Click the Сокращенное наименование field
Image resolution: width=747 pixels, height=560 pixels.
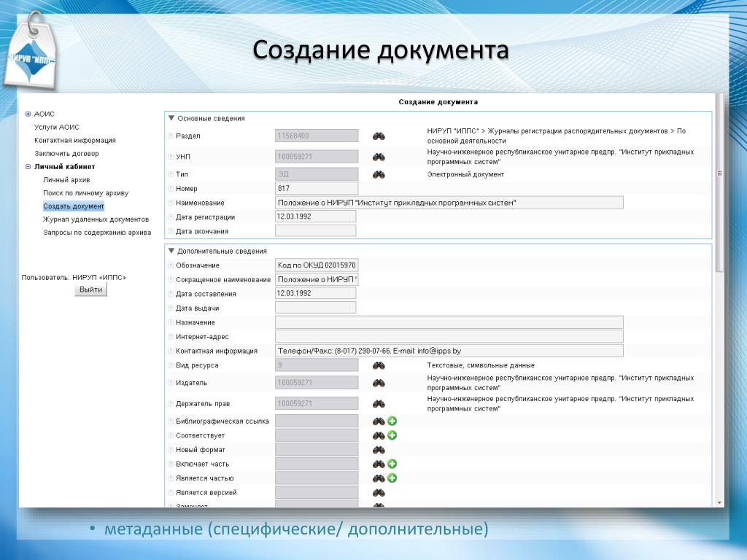317,279
